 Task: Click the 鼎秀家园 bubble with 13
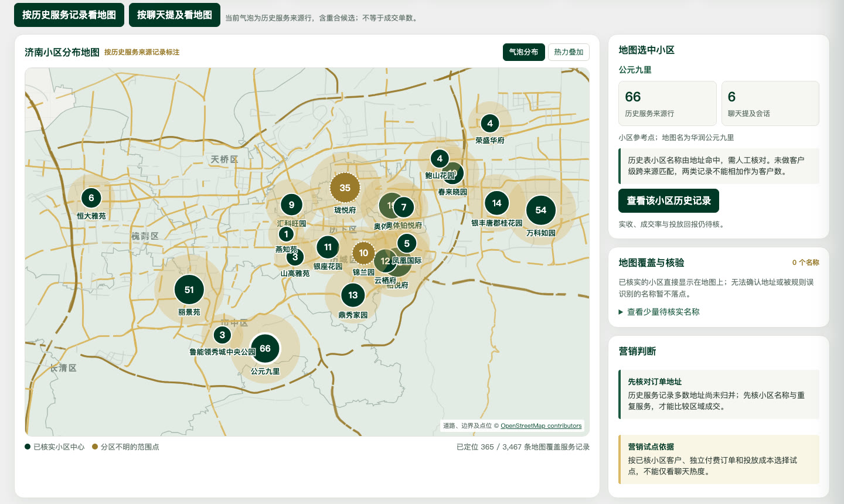(x=353, y=295)
